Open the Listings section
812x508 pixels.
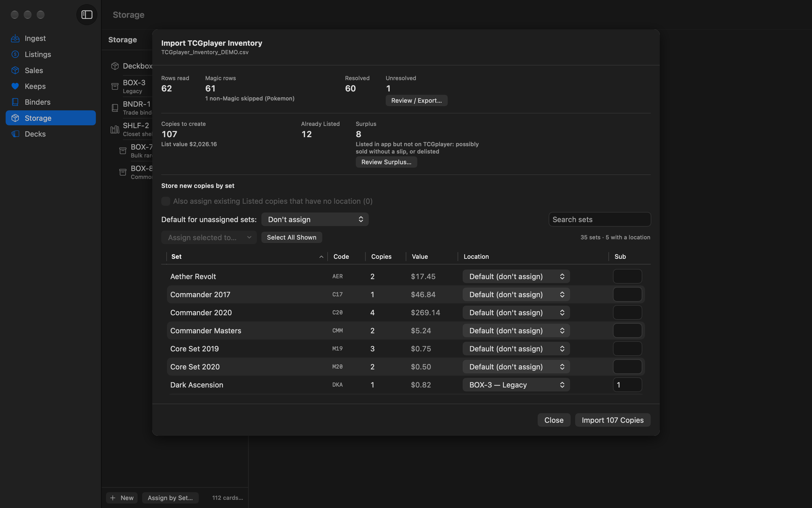pyautogui.click(x=51, y=54)
